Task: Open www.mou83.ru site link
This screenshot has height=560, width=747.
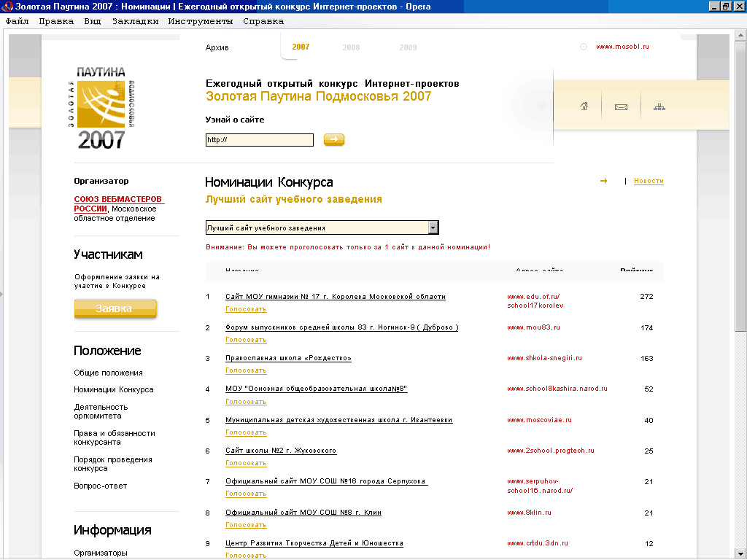Action: (533, 327)
